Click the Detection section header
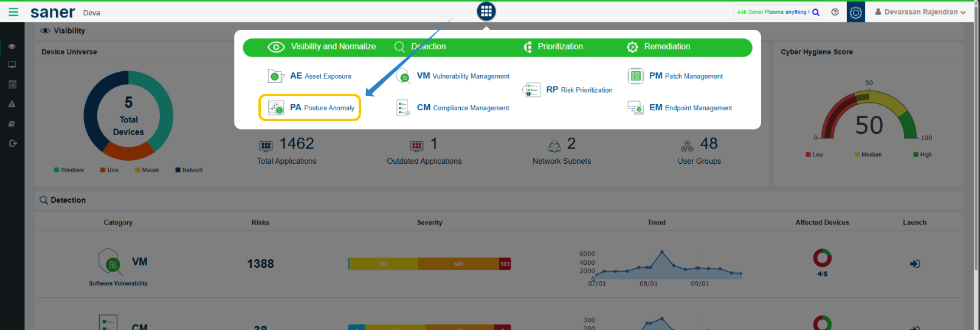 click(63, 200)
